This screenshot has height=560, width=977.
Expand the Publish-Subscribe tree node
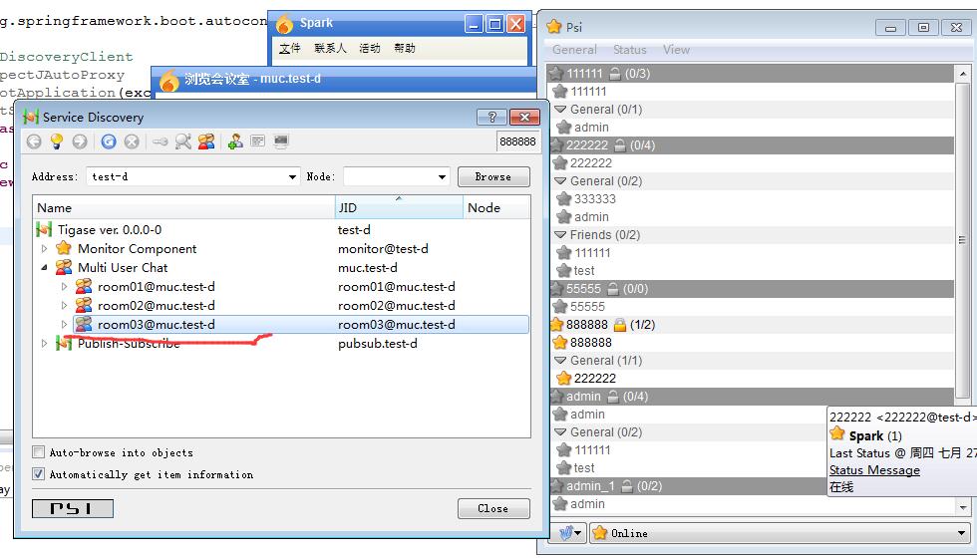[44, 343]
